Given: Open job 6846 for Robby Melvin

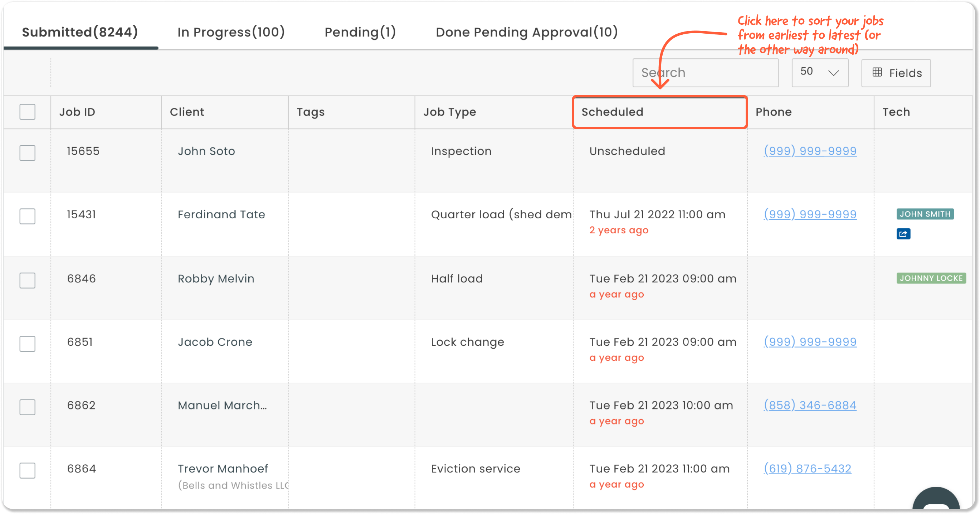Looking at the screenshot, I should (x=82, y=278).
